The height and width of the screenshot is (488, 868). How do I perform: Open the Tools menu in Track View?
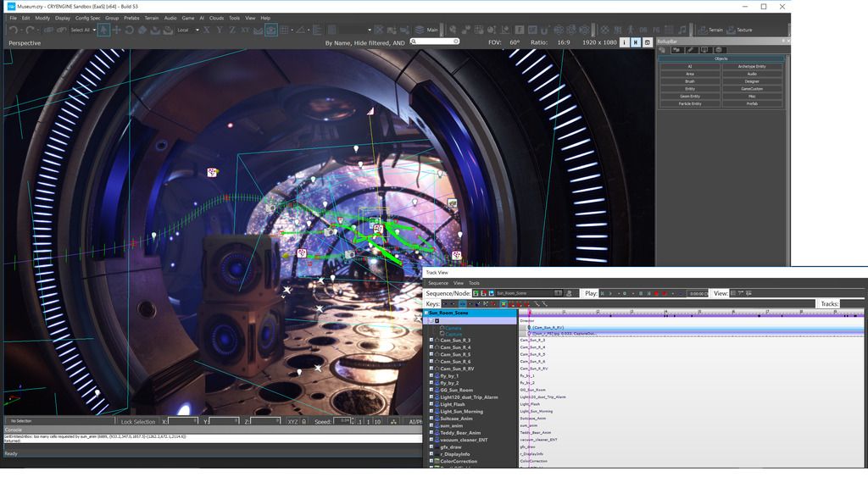(x=474, y=283)
